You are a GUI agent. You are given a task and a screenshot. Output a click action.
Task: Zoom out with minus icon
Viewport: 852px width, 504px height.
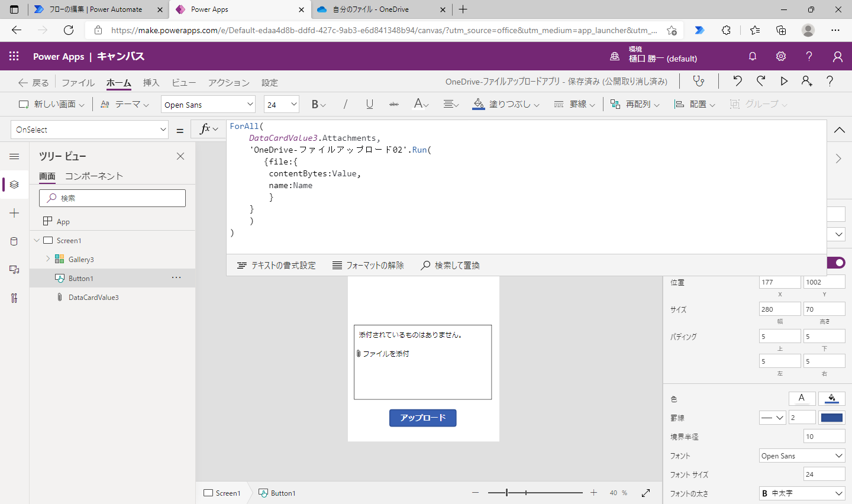coord(475,493)
